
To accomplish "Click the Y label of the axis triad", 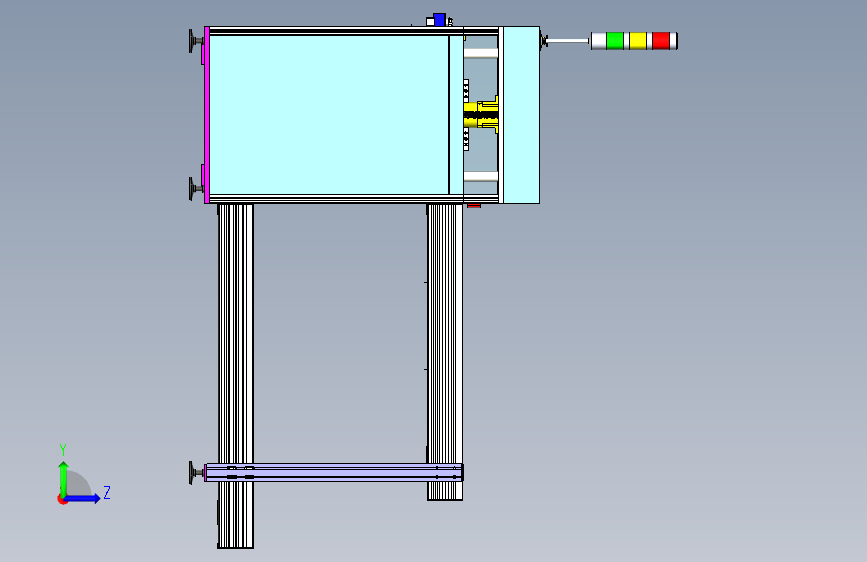I will click(x=63, y=450).
